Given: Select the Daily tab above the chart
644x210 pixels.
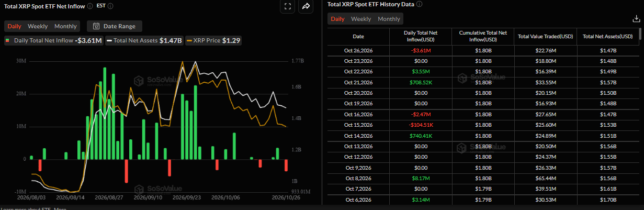Looking at the screenshot, I should tap(14, 26).
